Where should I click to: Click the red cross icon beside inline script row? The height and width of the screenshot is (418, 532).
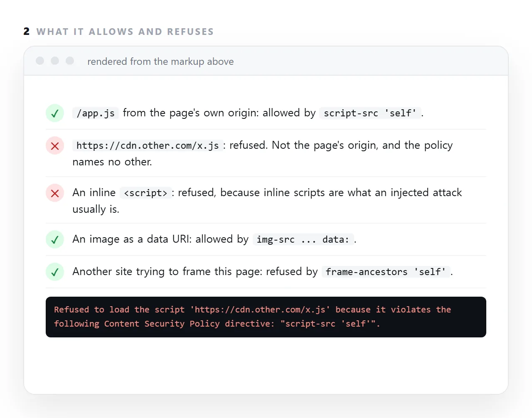click(54, 193)
